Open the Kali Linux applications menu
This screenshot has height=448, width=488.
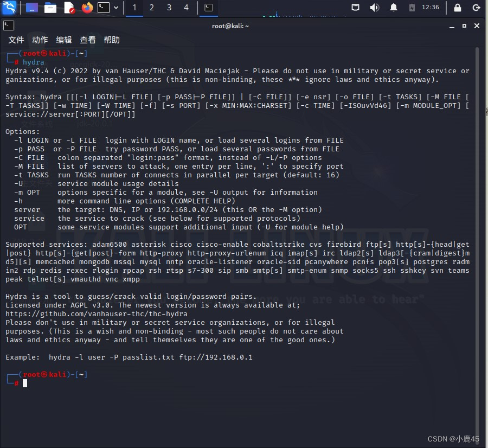(9, 8)
